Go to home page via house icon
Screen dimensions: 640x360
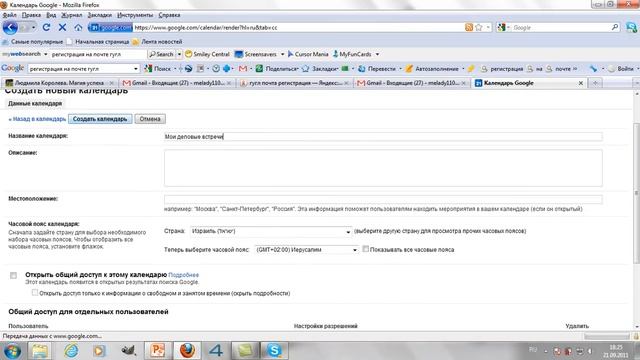coord(78,27)
